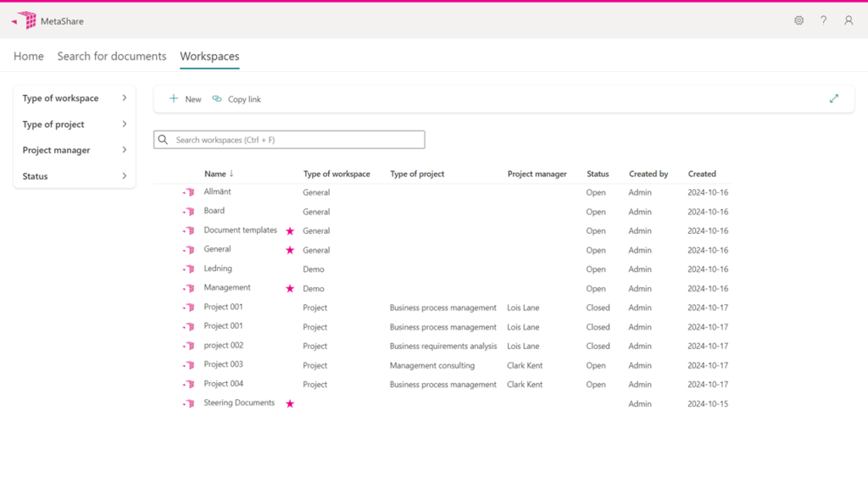Click the Copy link button
Image resolution: width=868 pixels, height=488 pixels.
pyautogui.click(x=236, y=99)
